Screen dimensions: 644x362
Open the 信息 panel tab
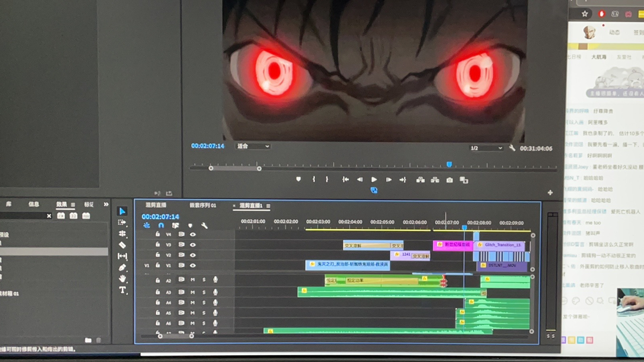click(34, 204)
